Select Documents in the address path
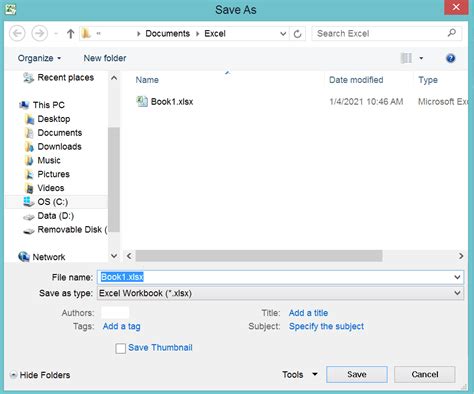Image resolution: width=474 pixels, height=394 pixels. (167, 34)
